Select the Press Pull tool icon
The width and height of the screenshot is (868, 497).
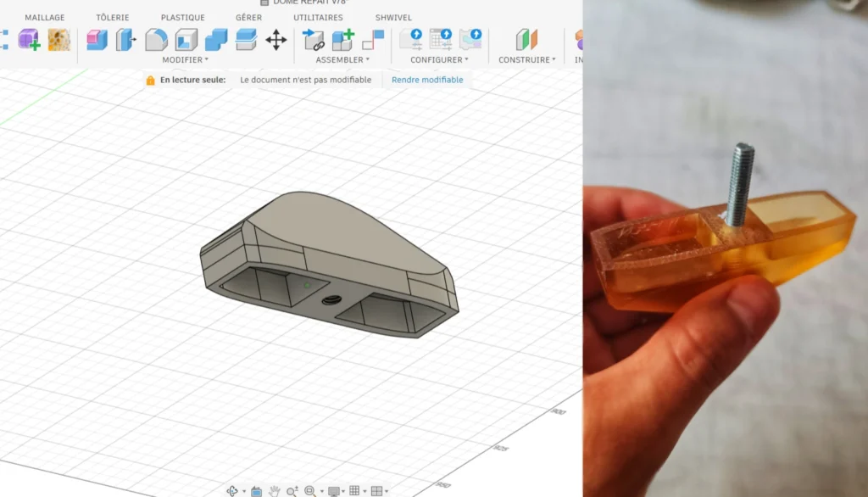click(97, 40)
